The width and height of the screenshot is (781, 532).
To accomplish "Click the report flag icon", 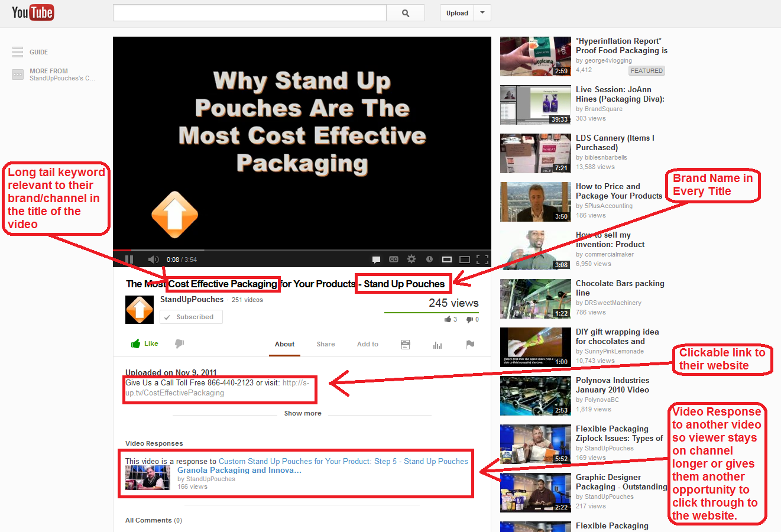I will point(470,344).
